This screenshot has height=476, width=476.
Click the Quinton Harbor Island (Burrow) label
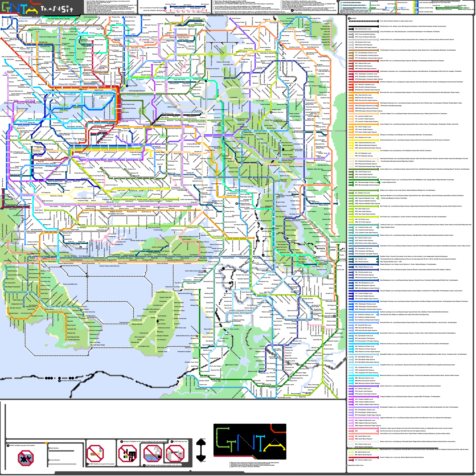pos(110,266)
